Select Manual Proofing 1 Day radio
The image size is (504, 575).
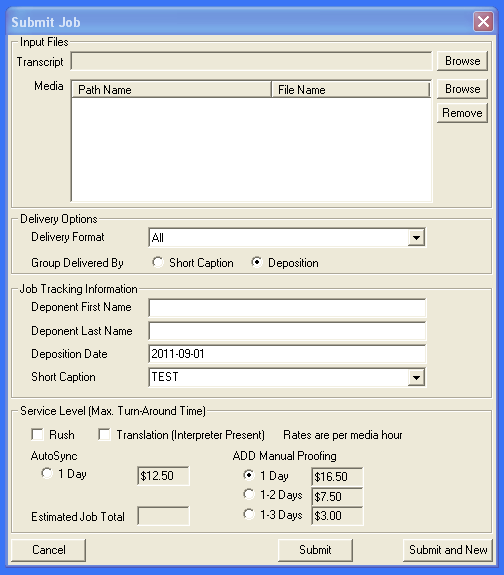click(249, 475)
